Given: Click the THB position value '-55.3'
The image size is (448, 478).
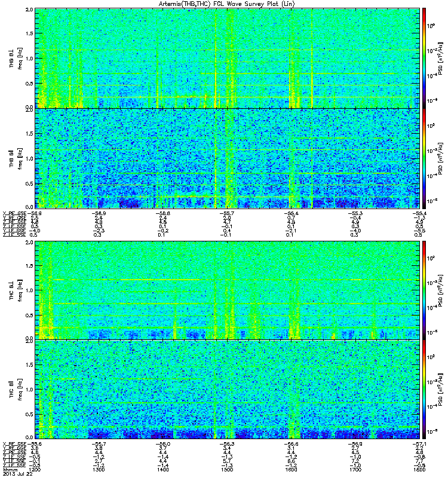Looking at the screenshot, I should click(x=355, y=213).
